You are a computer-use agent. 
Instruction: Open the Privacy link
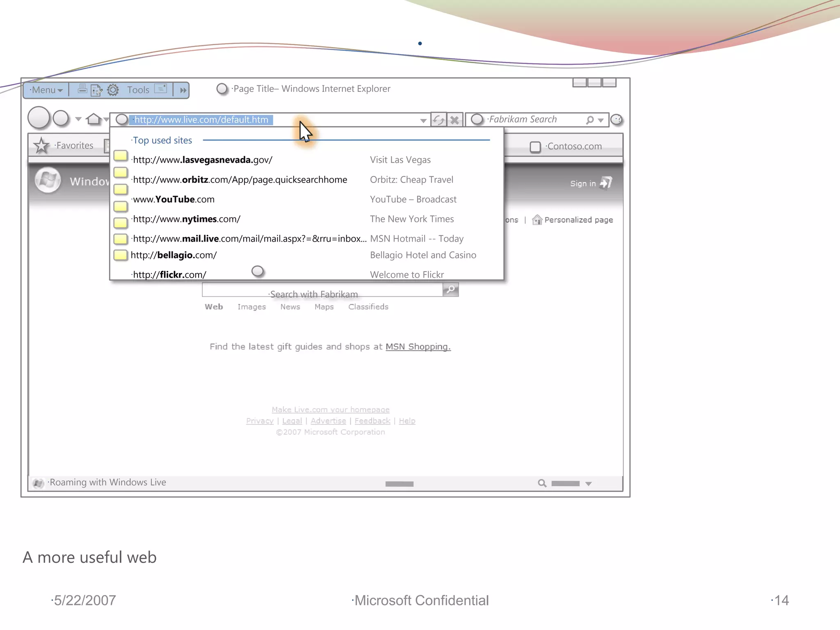(260, 421)
